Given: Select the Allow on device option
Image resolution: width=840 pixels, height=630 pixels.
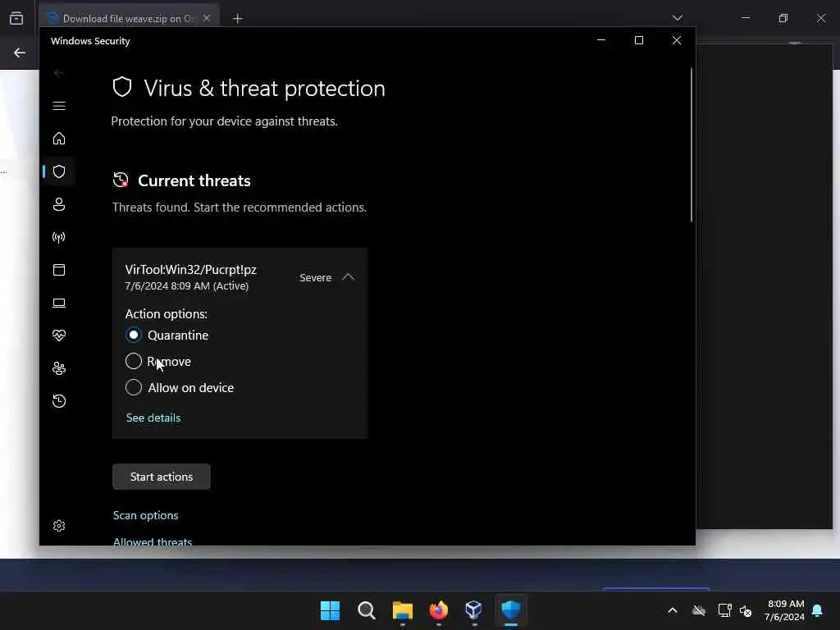Looking at the screenshot, I should (x=134, y=388).
